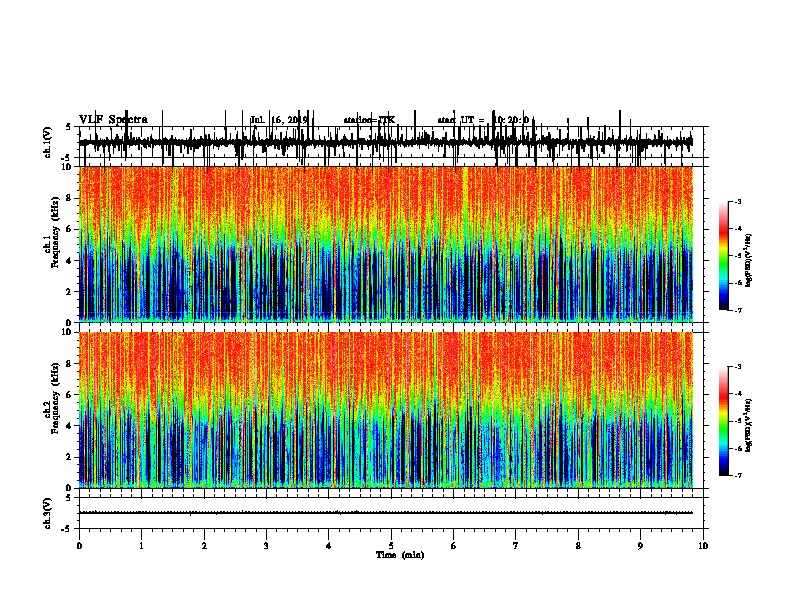The image size is (792, 612).
Task: Click the "6" tick on the time axis
Action: click(x=454, y=546)
